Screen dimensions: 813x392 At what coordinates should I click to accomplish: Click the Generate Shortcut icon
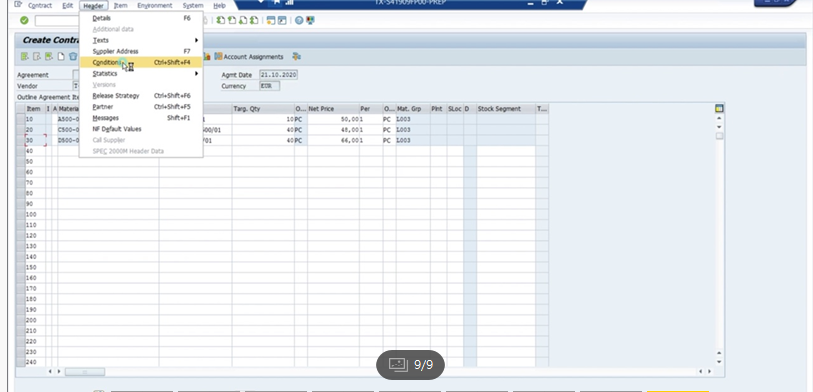coord(282,21)
